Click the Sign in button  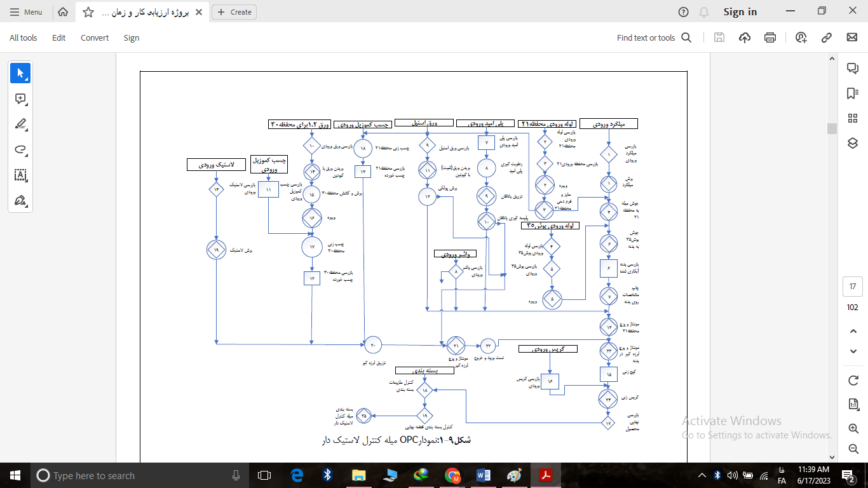740,12
